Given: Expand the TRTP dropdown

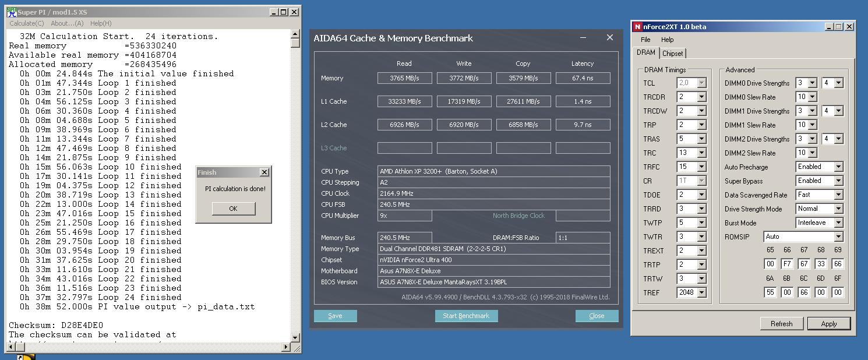Looking at the screenshot, I should 701,265.
